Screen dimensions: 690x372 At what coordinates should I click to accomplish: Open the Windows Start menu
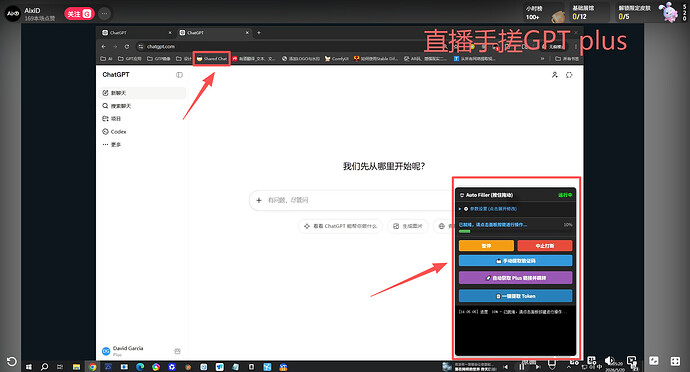[29, 366]
